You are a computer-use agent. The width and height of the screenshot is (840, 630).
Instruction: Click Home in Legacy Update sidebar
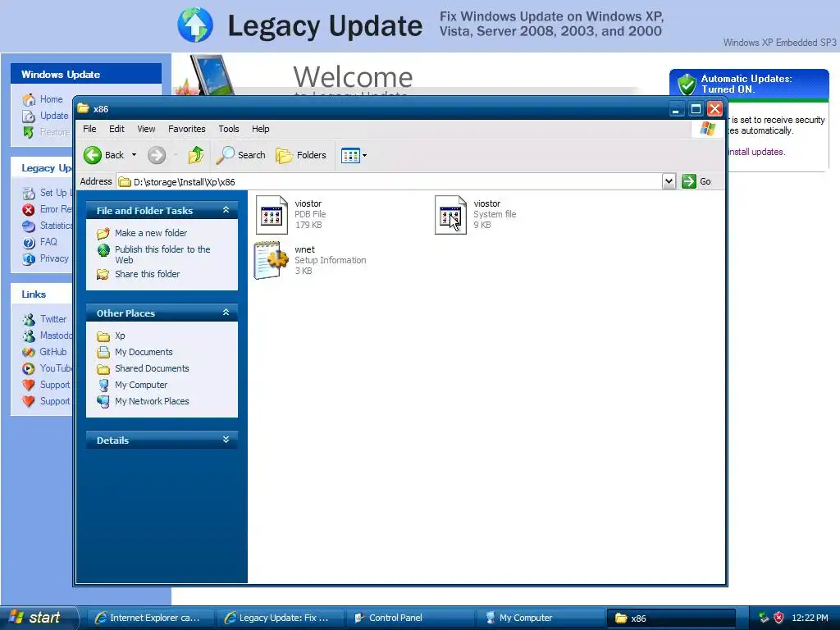click(x=52, y=99)
